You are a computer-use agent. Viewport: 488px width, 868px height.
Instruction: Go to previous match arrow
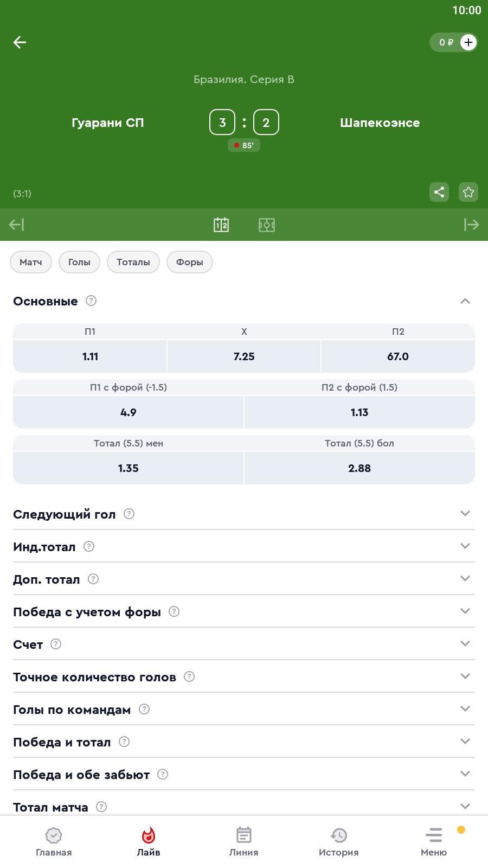point(16,225)
